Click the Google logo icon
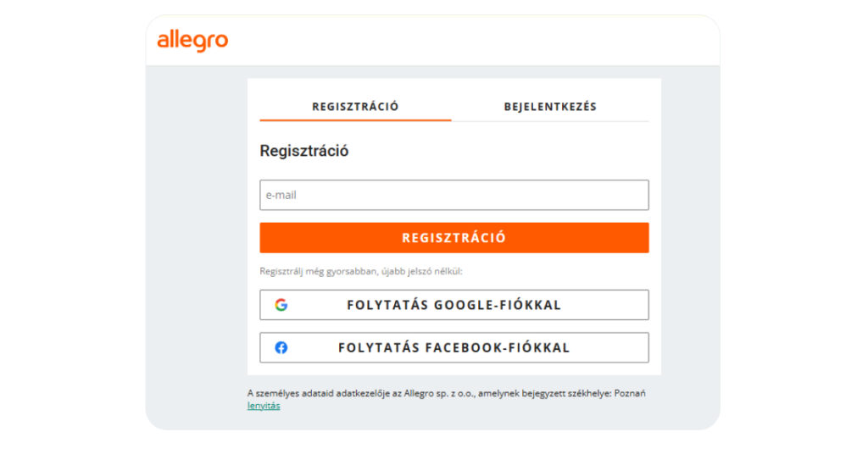 281,305
